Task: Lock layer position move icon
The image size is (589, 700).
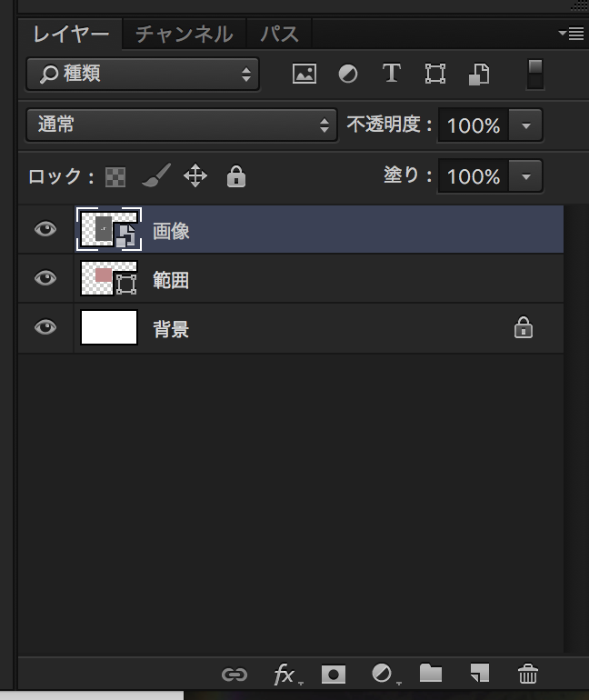Action: 195,175
